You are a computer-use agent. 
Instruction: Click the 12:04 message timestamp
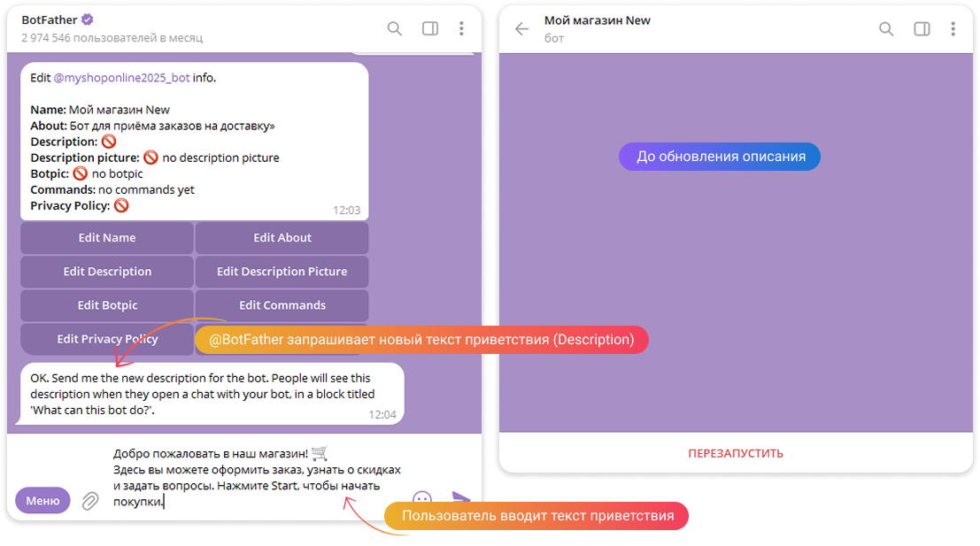382,415
